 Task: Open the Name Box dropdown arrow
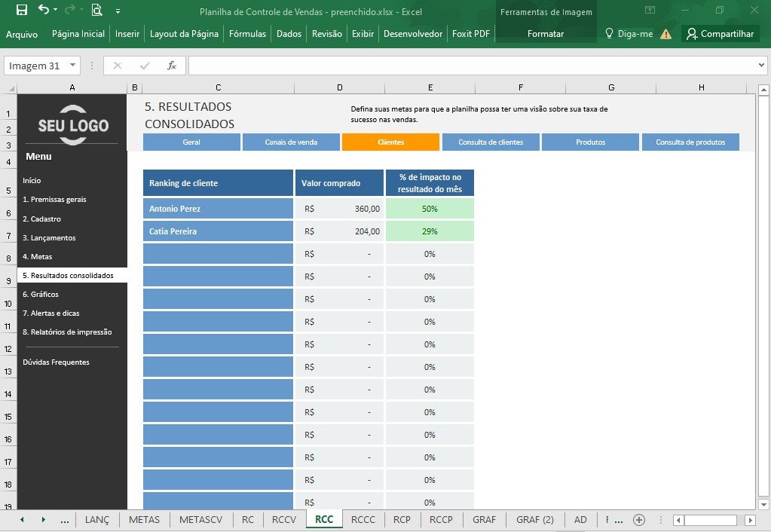pos(73,66)
